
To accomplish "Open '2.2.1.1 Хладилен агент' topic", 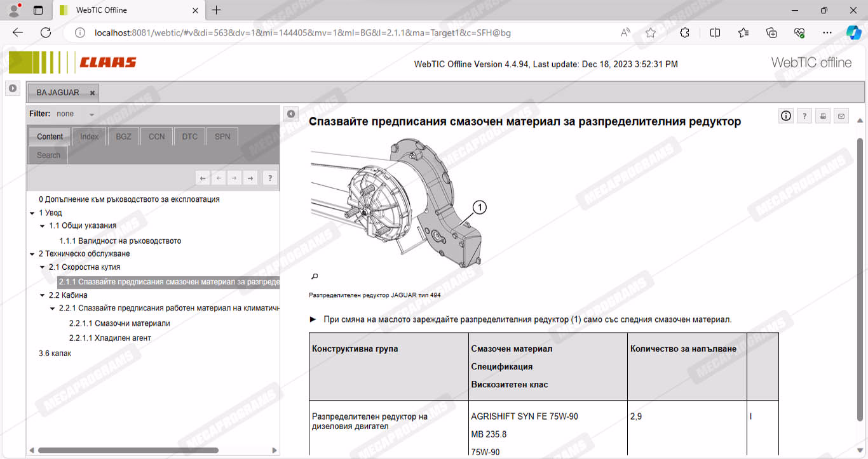I will [110, 338].
